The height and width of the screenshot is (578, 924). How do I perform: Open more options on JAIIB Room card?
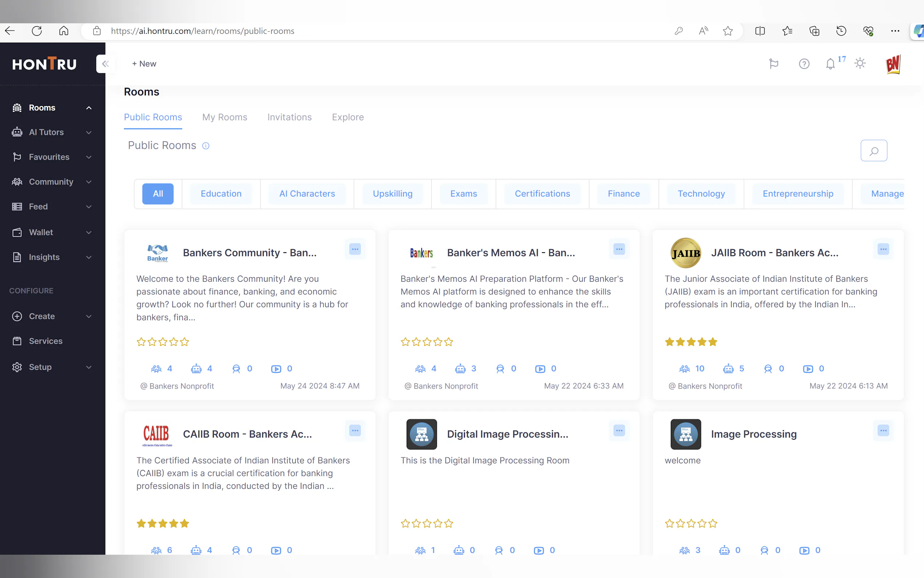pyautogui.click(x=883, y=249)
